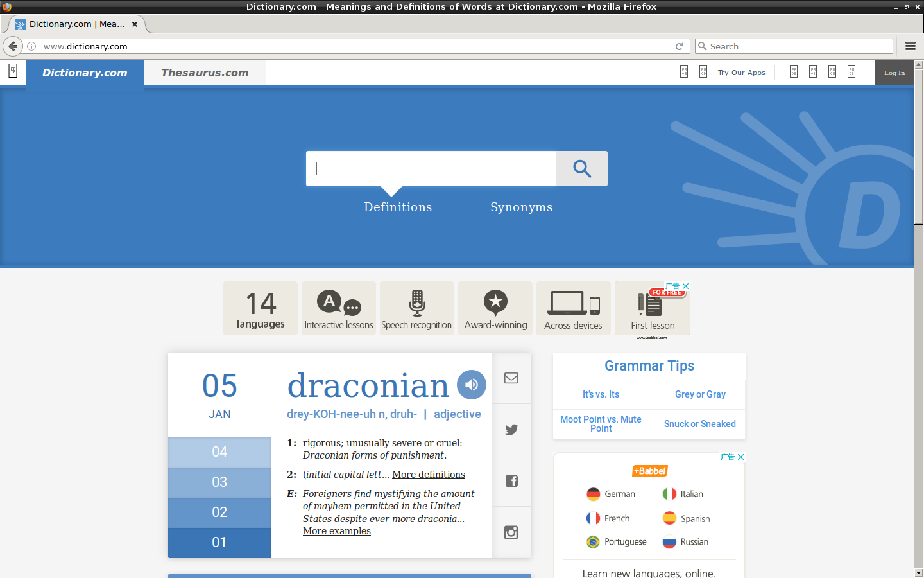Click the URL address bar
This screenshot has height=578, width=924.
click(353, 46)
